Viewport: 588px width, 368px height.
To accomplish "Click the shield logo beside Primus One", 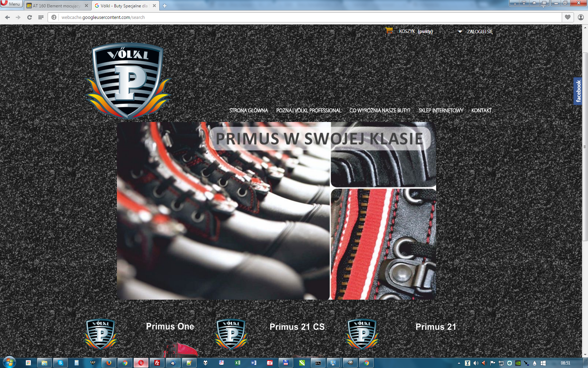I will tap(100, 334).
